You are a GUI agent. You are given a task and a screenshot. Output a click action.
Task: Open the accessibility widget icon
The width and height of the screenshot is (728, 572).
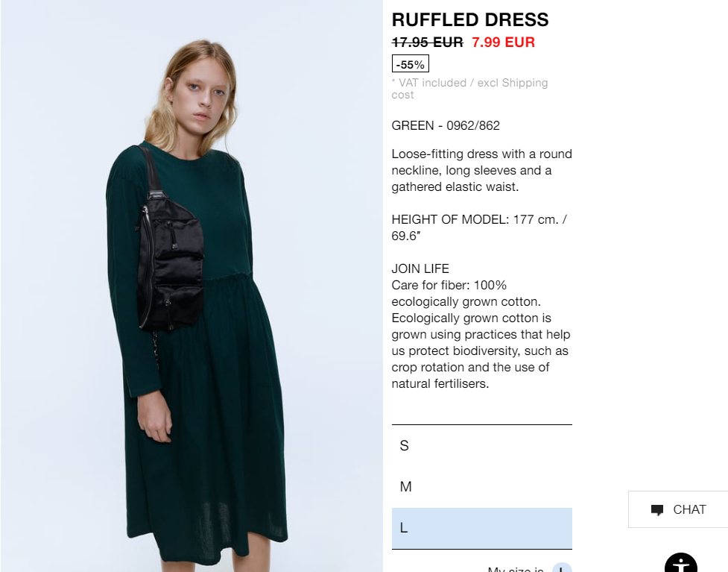(680, 563)
